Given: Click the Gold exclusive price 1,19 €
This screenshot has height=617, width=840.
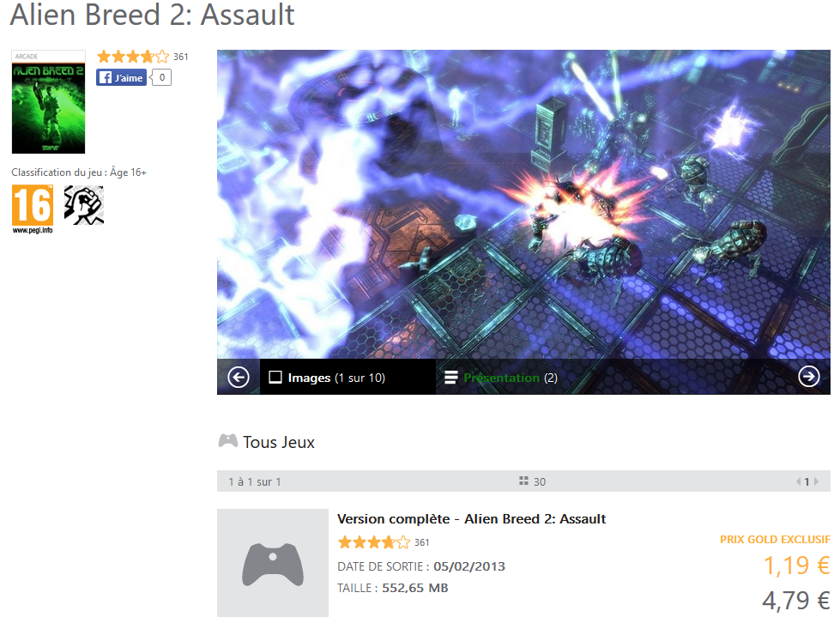Looking at the screenshot, I should [796, 566].
